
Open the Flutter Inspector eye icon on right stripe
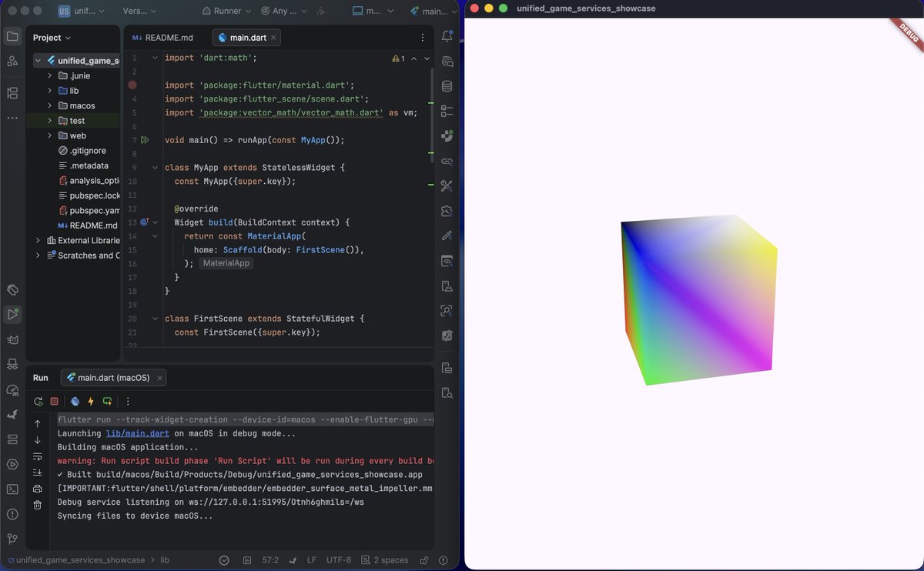click(x=447, y=261)
